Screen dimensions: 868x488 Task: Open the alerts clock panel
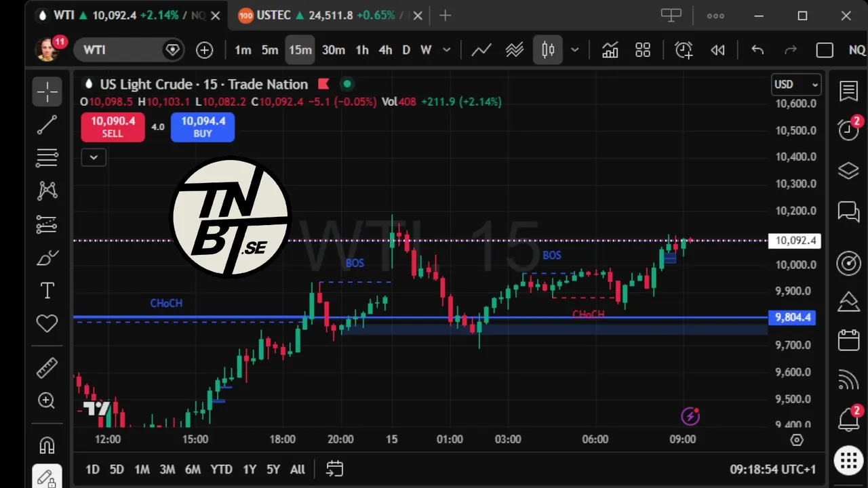coord(848,129)
